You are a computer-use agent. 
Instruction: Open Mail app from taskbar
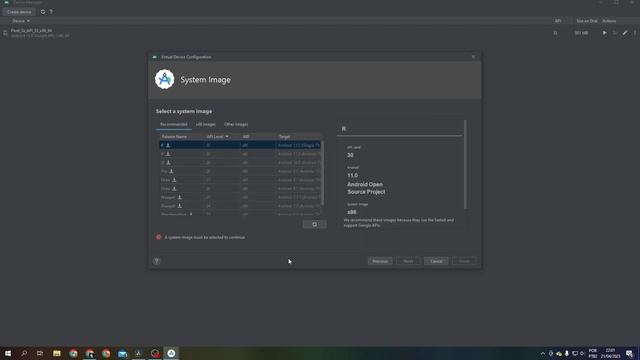(122, 353)
